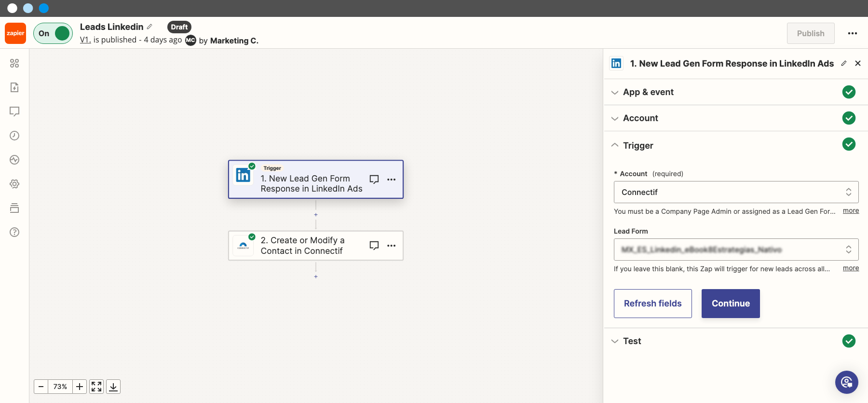
Task: Collapse the Trigger section
Action: click(736, 145)
